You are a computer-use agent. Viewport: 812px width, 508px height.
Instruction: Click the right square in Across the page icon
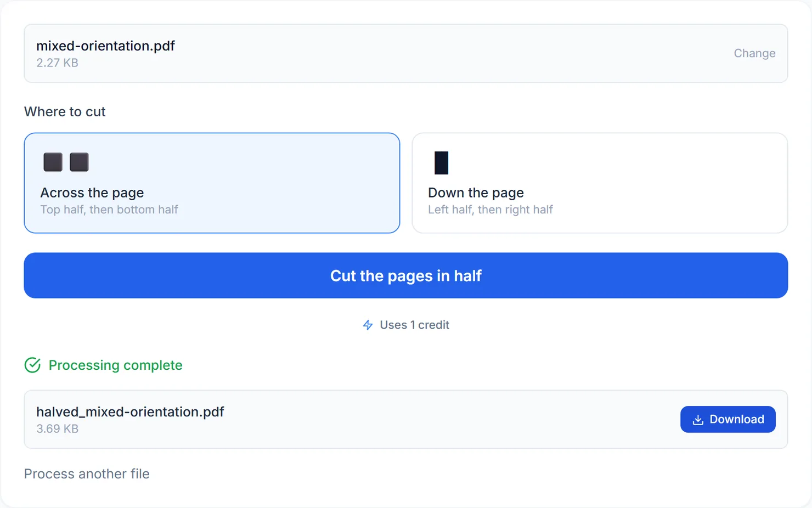79,162
